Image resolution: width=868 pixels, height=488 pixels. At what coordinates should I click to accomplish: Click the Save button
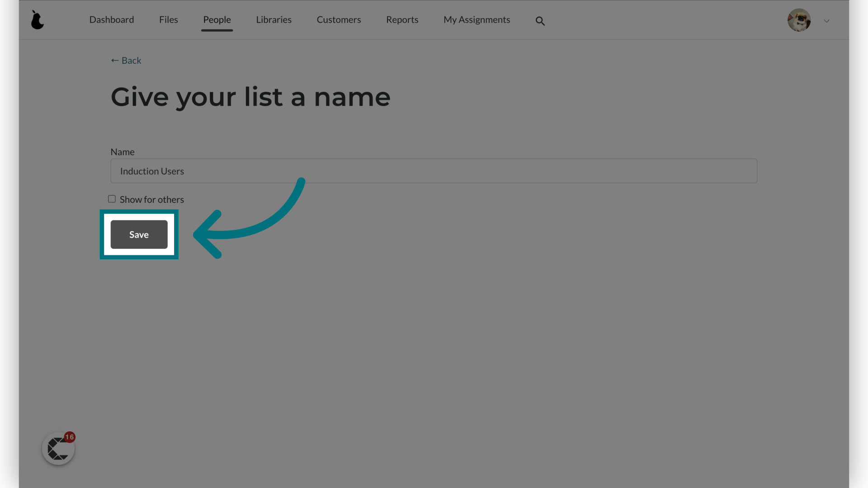click(139, 234)
